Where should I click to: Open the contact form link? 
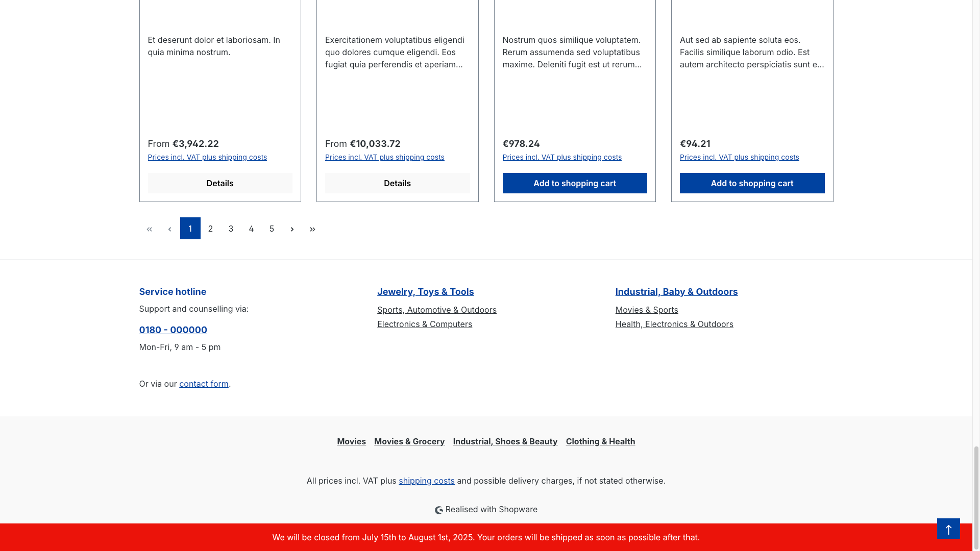[x=204, y=384]
